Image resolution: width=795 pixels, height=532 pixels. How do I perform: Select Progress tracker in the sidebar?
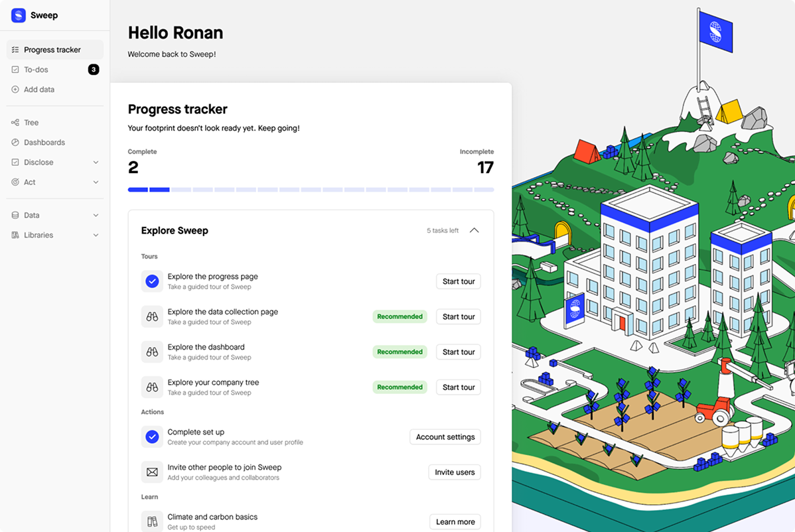click(55, 50)
